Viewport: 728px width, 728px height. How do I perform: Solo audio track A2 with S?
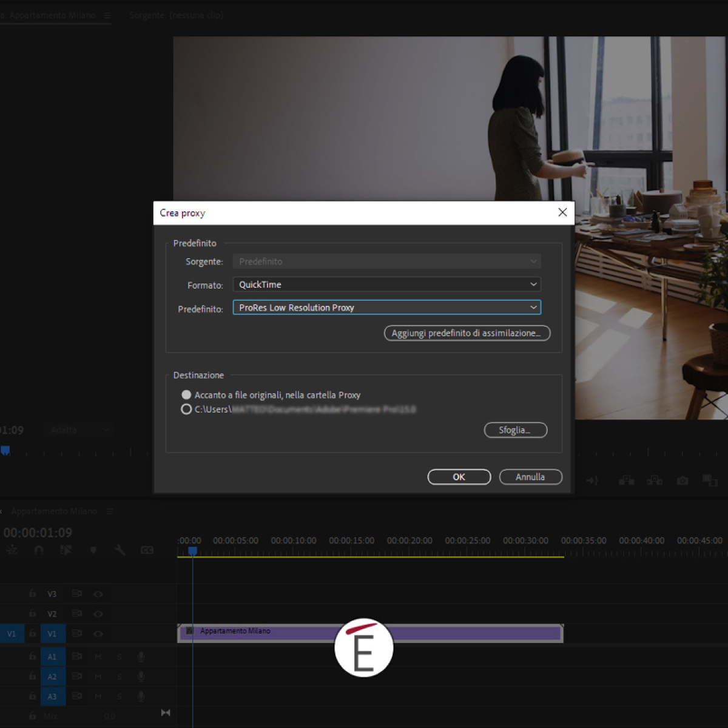tap(120, 676)
